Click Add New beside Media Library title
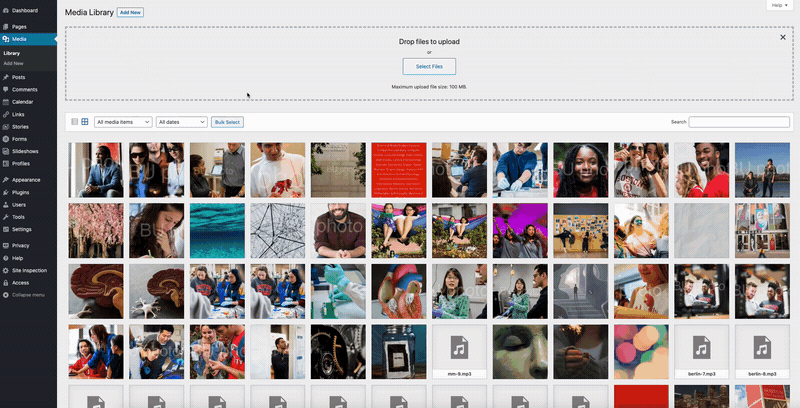The width and height of the screenshot is (800, 408). point(130,12)
